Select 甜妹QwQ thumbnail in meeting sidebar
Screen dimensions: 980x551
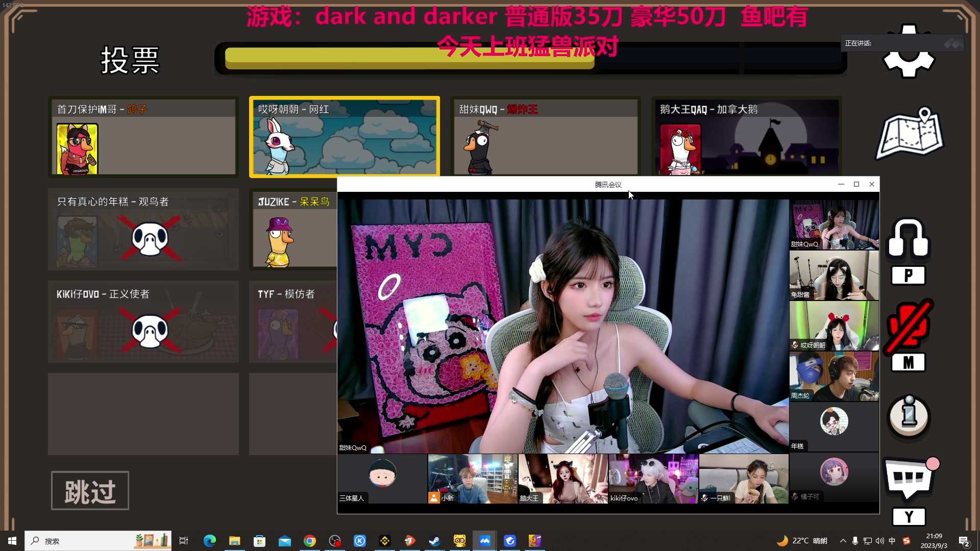[834, 224]
